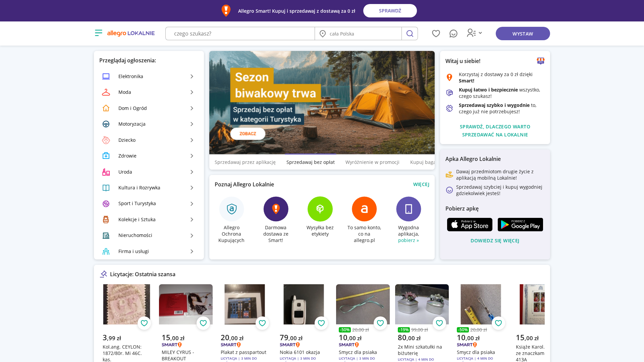Viewport: 644px width, 362px height.
Task: Expand the Uroda category chevron
Action: 192,172
